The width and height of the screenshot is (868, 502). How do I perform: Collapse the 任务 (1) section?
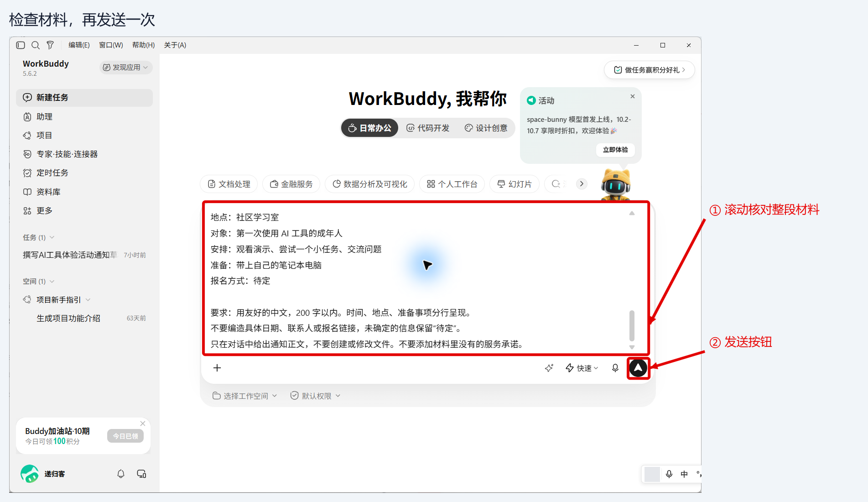(x=39, y=237)
